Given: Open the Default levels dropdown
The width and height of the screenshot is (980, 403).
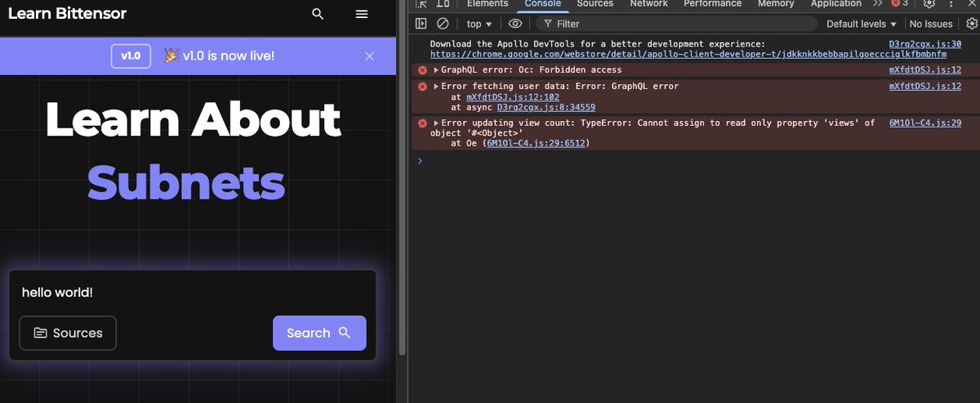Looking at the screenshot, I should [x=862, y=24].
